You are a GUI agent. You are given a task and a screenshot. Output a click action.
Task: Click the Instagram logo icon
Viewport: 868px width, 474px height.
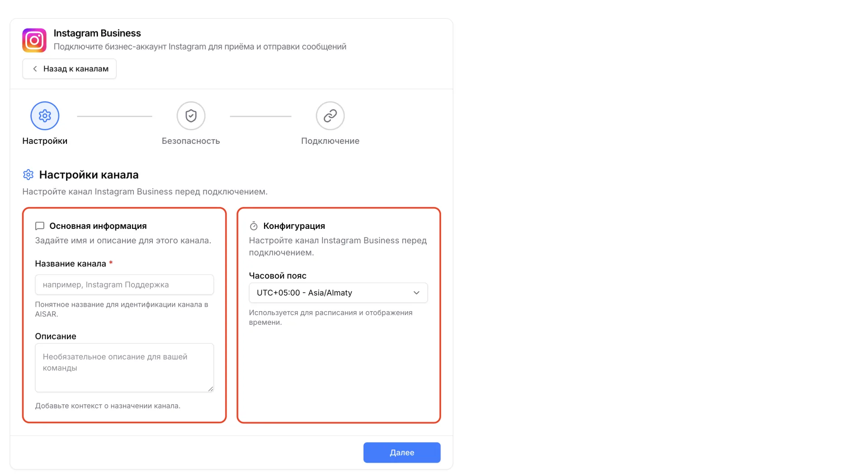tap(34, 40)
